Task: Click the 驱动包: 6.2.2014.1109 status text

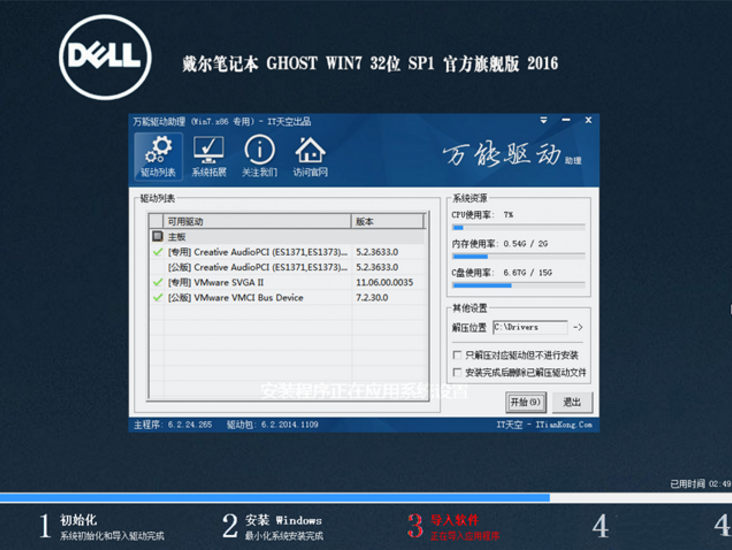Action: (x=273, y=424)
